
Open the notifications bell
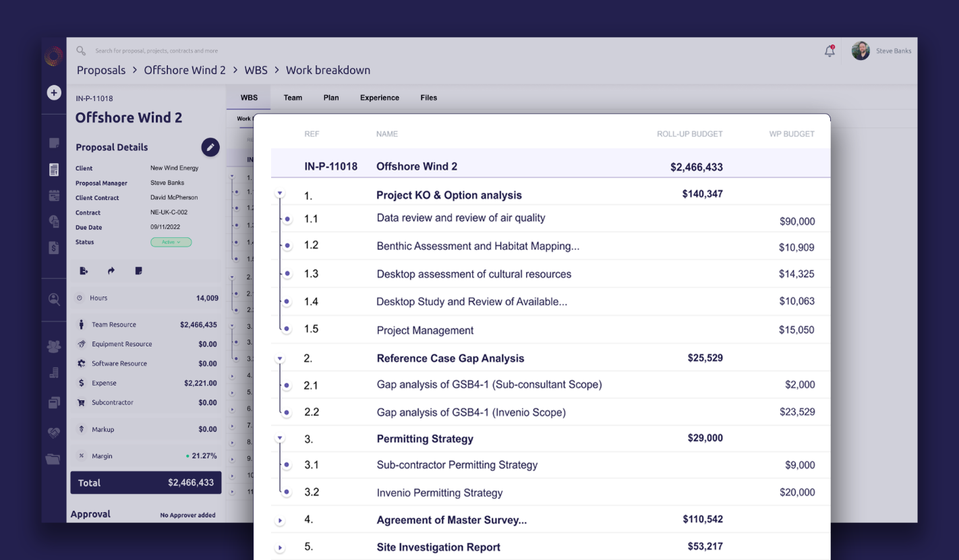point(830,51)
